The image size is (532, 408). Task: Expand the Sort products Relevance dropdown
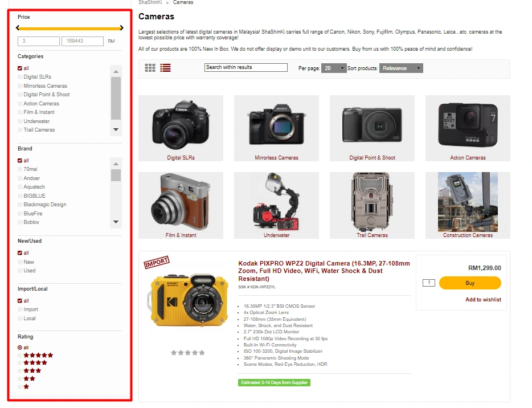(x=401, y=68)
